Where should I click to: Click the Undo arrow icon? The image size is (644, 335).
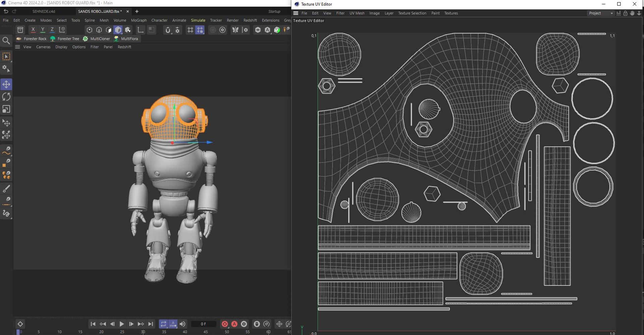(6, 11)
